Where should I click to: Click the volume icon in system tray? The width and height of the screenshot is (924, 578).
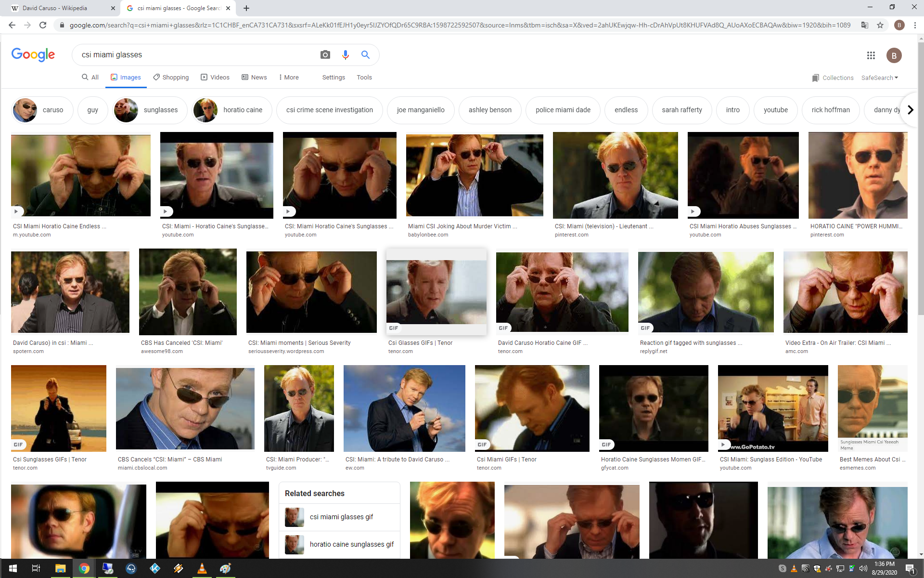863,568
